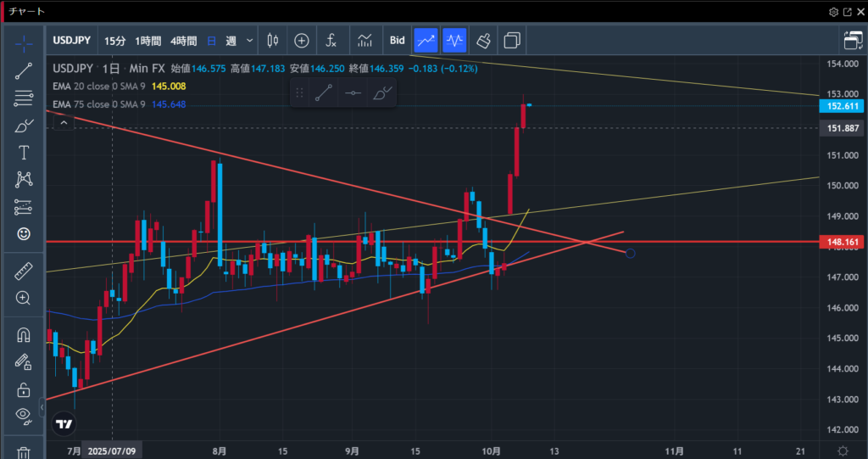Viewport: 868px width, 459px height.
Task: Click the 148.161 red price label
Action: tap(840, 242)
